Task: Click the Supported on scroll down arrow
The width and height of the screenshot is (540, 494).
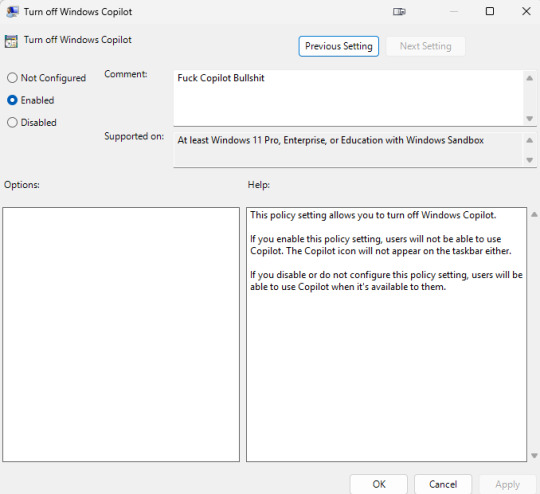Action: tap(530, 160)
